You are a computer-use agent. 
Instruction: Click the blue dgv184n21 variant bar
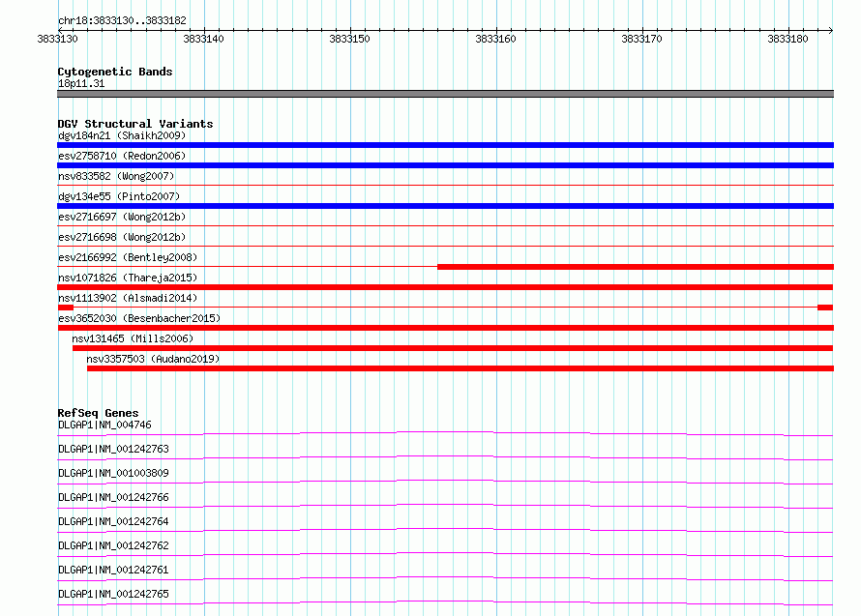pos(445,145)
